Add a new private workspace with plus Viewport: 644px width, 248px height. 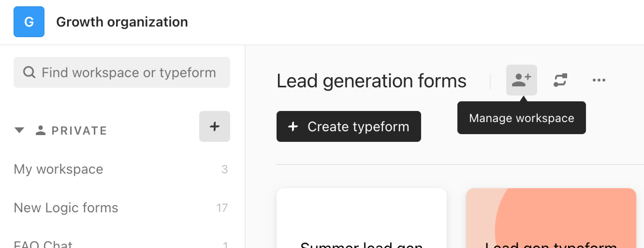[x=214, y=126]
